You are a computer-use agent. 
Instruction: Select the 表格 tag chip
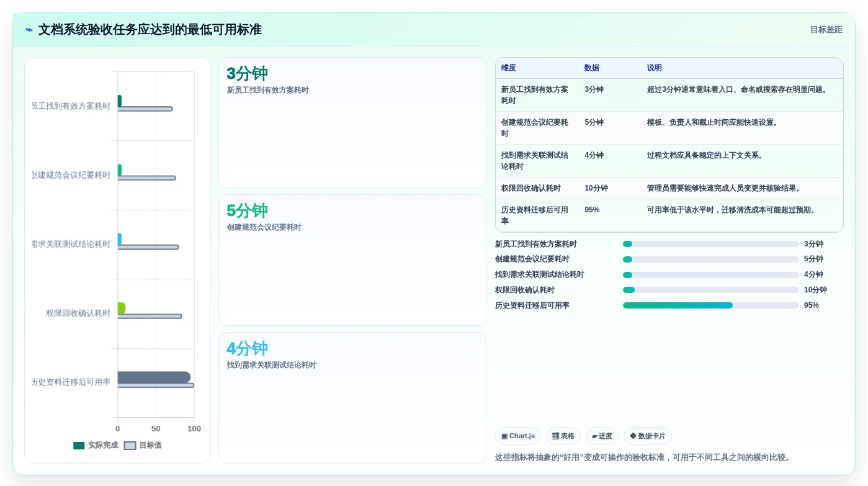click(x=563, y=436)
